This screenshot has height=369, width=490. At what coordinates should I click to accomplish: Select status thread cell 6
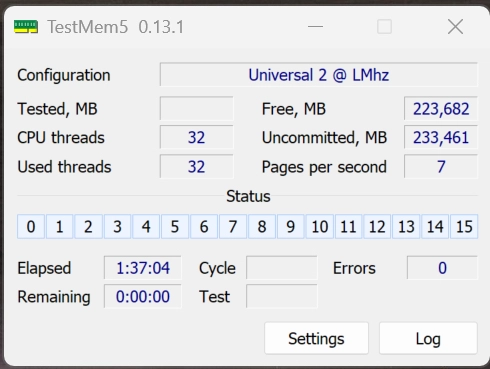point(204,227)
